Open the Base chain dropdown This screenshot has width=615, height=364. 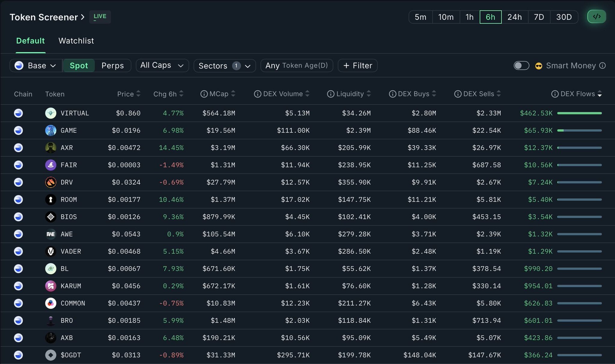click(x=36, y=66)
